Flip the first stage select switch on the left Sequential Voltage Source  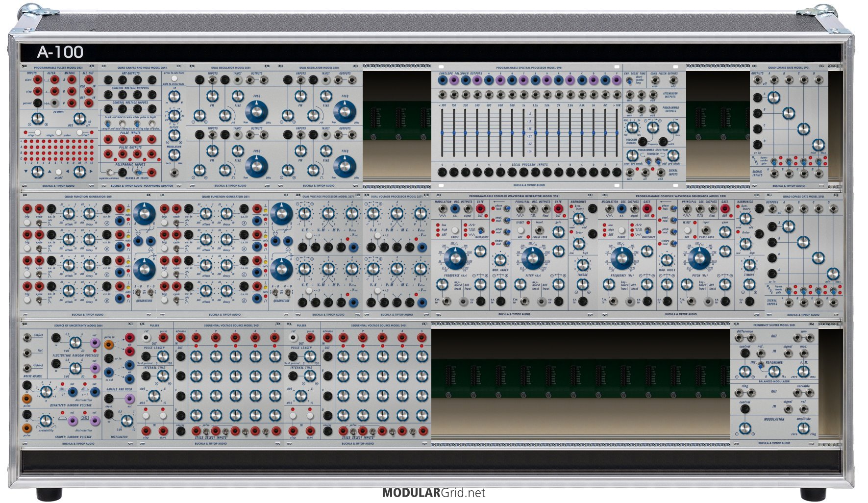pyautogui.click(x=206, y=431)
